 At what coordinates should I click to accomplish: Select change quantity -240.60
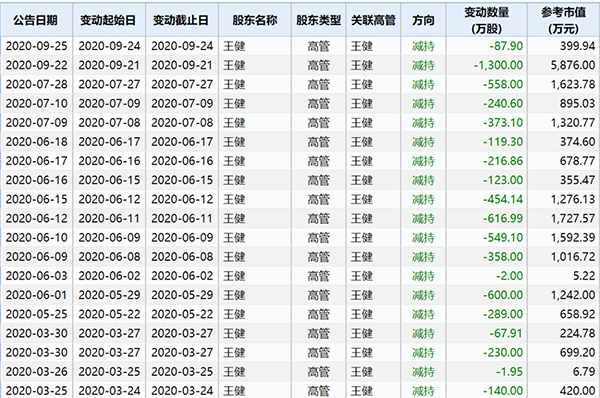tap(503, 104)
